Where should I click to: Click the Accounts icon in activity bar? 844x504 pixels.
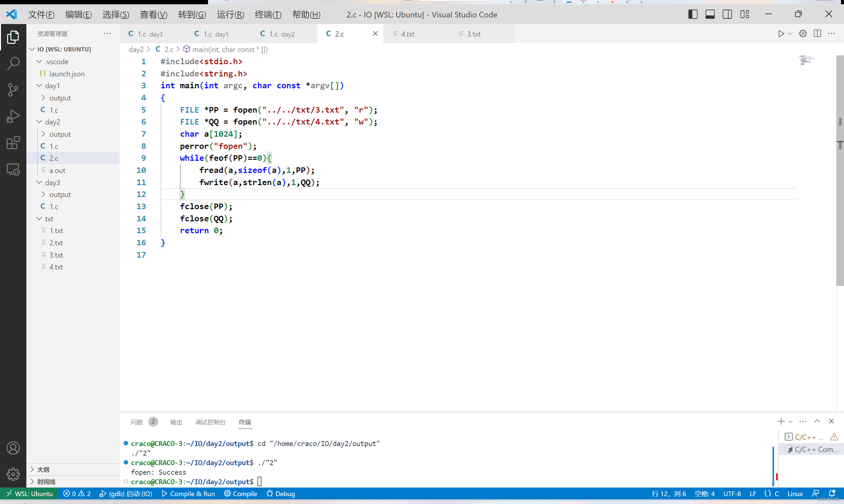13,448
